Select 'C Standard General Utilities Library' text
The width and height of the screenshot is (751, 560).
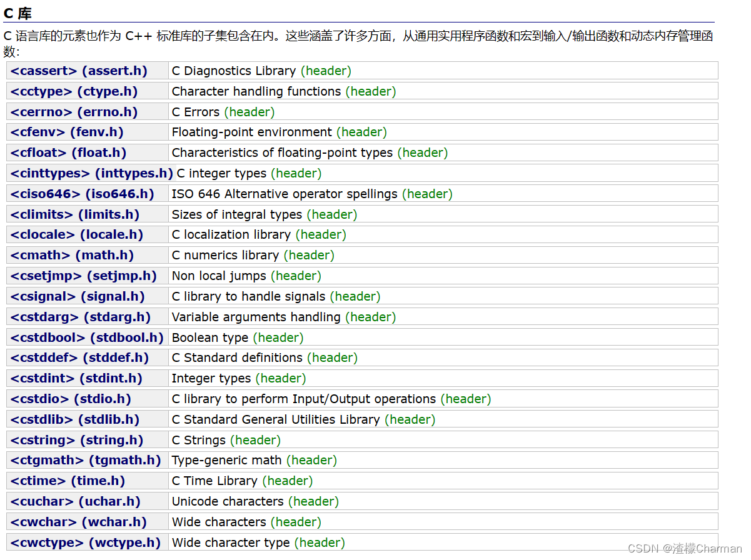point(276,419)
